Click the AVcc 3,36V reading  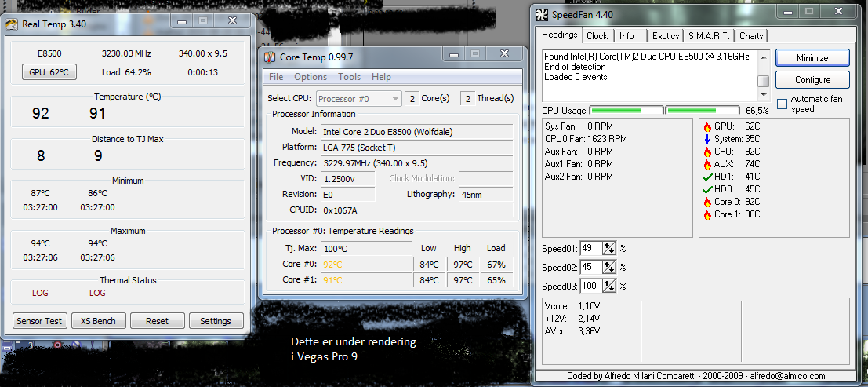point(572,331)
